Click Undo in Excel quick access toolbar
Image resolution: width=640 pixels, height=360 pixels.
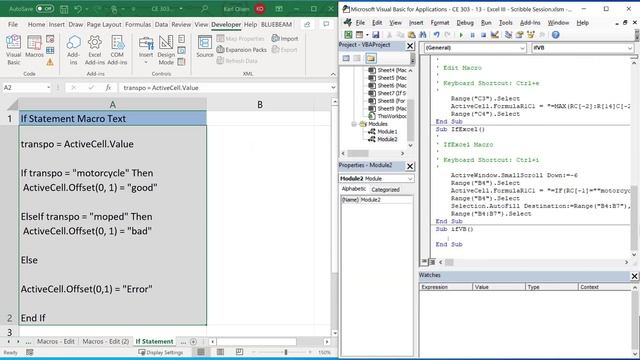78,9
